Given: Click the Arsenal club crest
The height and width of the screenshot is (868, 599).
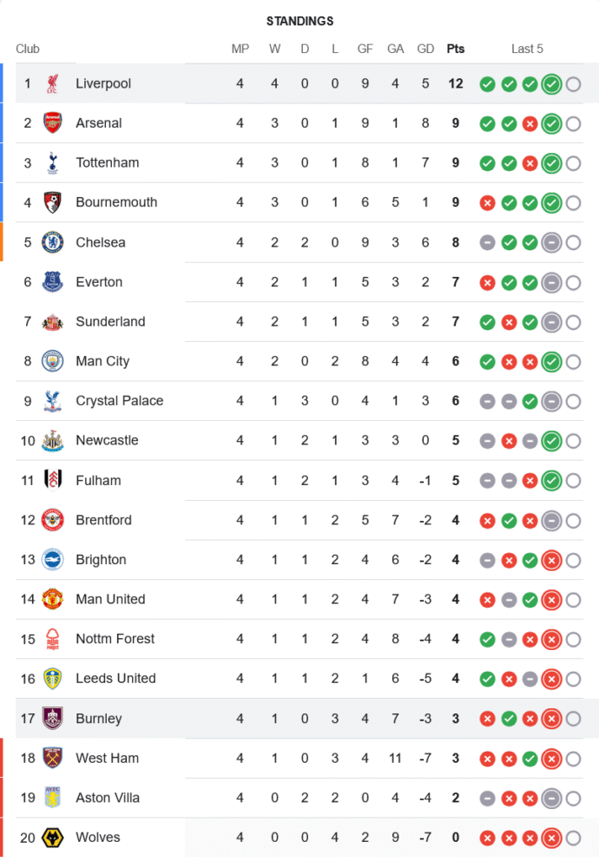Looking at the screenshot, I should click(x=53, y=123).
